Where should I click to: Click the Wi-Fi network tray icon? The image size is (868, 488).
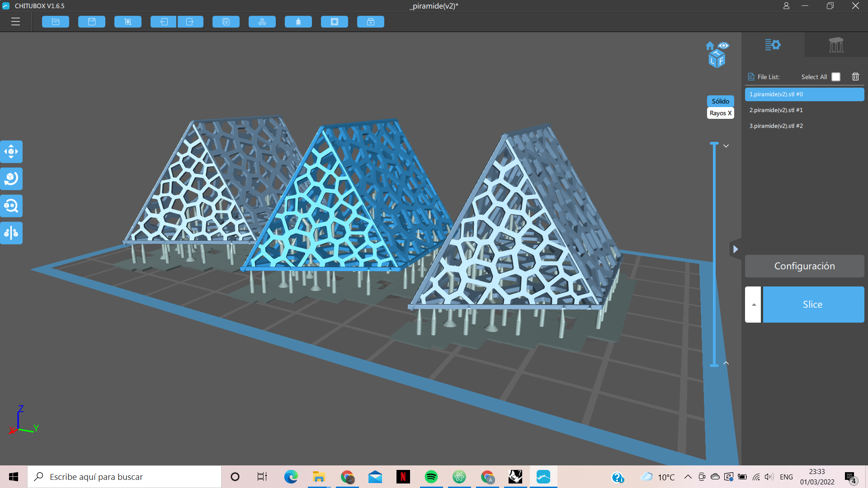(756, 477)
